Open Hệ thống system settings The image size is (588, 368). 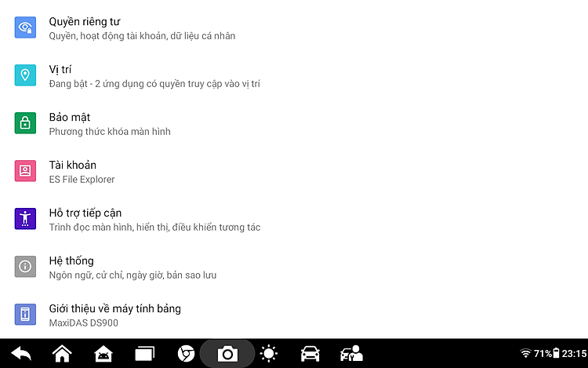(x=294, y=267)
